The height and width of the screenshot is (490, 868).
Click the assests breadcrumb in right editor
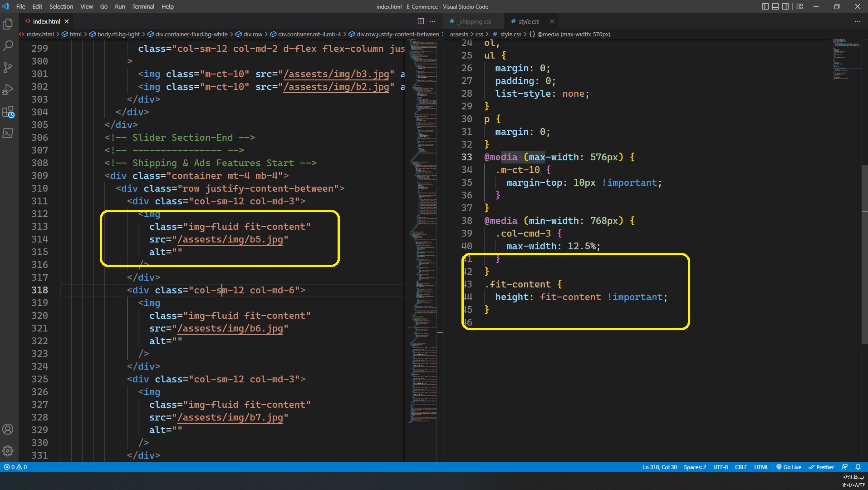(x=459, y=34)
